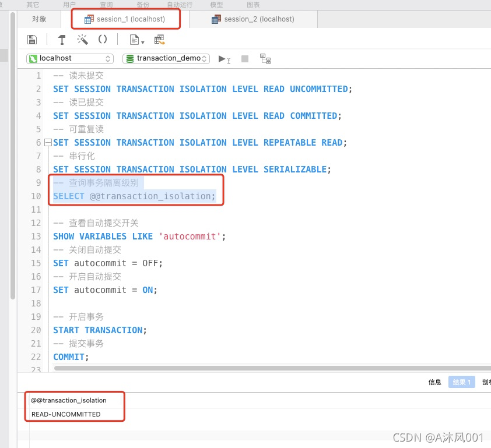491x448 pixels.
Task: Click the 结果 1 results tab
Action: click(x=461, y=382)
